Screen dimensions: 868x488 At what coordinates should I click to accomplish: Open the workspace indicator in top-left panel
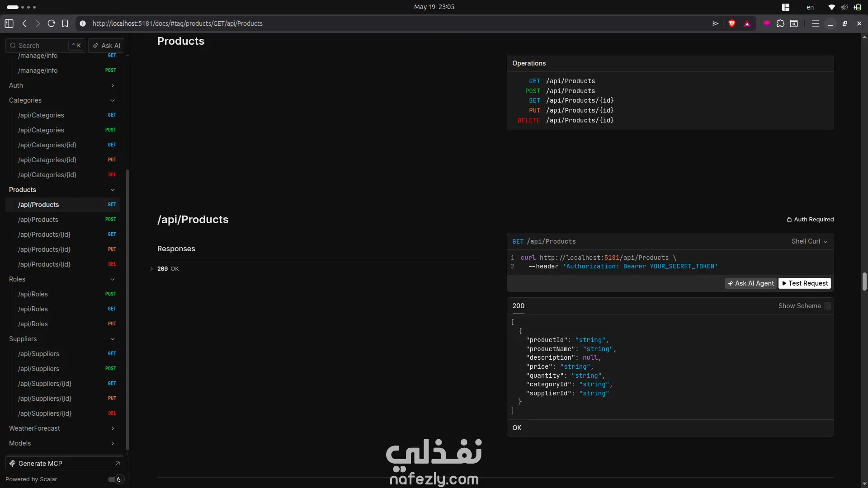tap(21, 7)
